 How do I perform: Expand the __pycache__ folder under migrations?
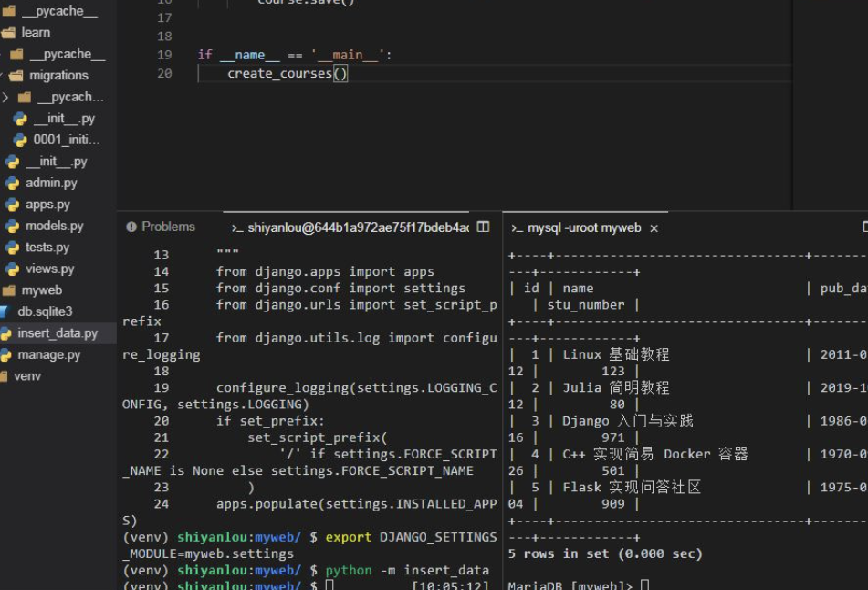pyautogui.click(x=5, y=97)
